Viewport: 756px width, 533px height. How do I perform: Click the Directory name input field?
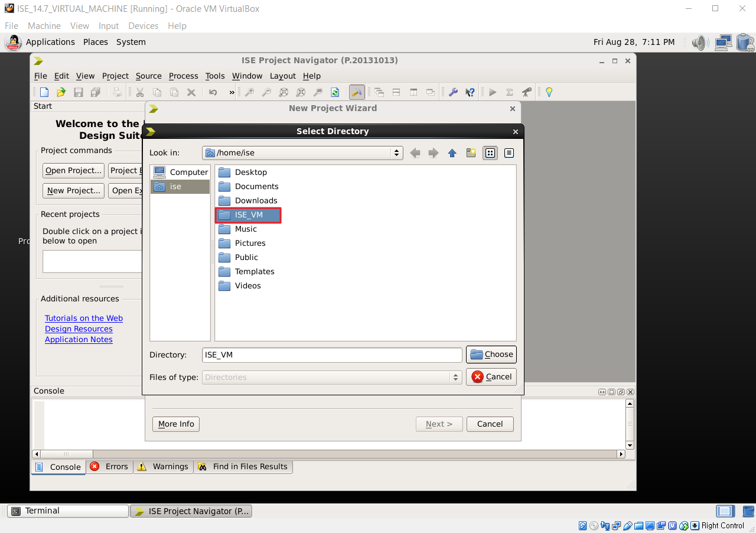(x=332, y=355)
